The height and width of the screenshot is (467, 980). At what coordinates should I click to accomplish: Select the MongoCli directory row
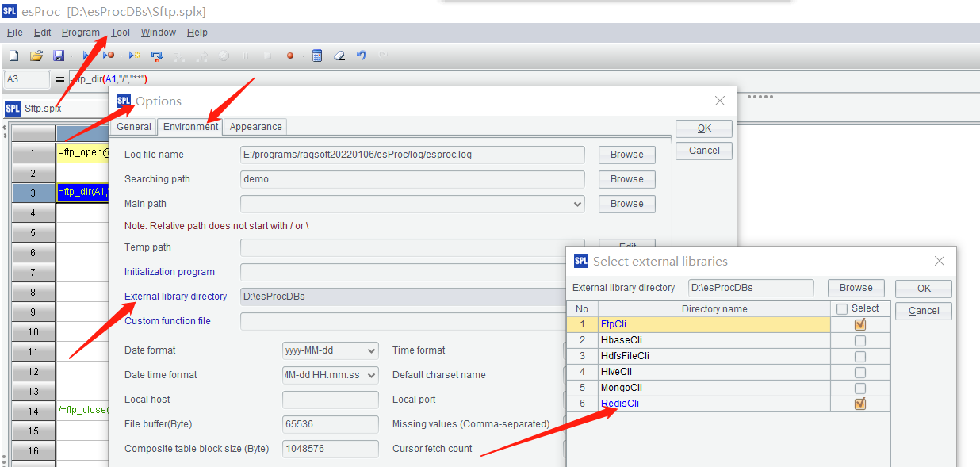click(x=714, y=388)
